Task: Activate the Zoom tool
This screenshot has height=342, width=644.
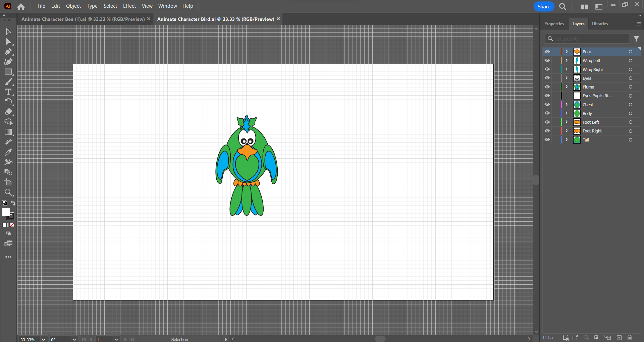Action: click(x=8, y=192)
